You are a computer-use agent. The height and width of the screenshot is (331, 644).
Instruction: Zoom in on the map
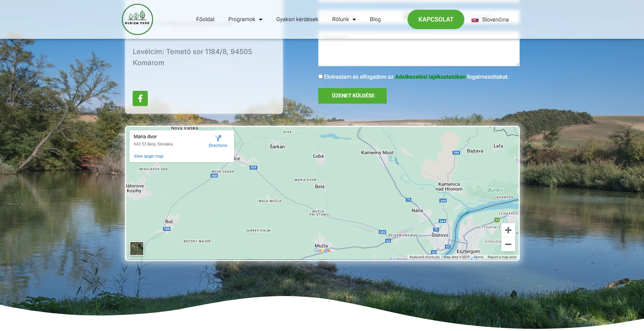coord(508,230)
